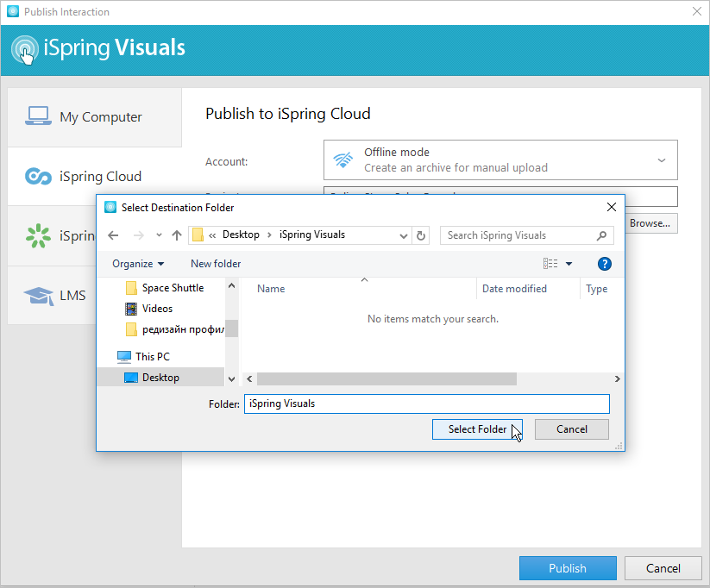Select Desktop in navigation tree
The width and height of the screenshot is (710, 588).
point(160,378)
